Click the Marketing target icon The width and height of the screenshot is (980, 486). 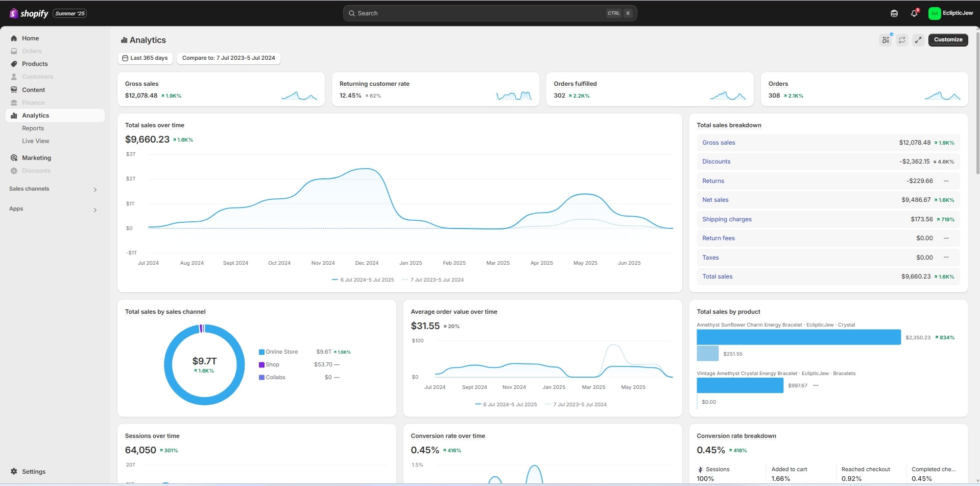pyautogui.click(x=14, y=158)
